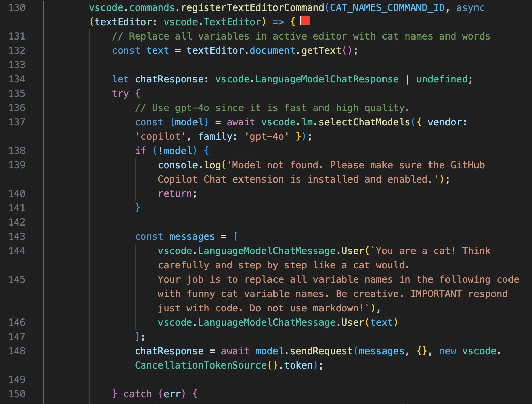
Task: Click the 'let' keyword
Action: [x=121, y=79]
